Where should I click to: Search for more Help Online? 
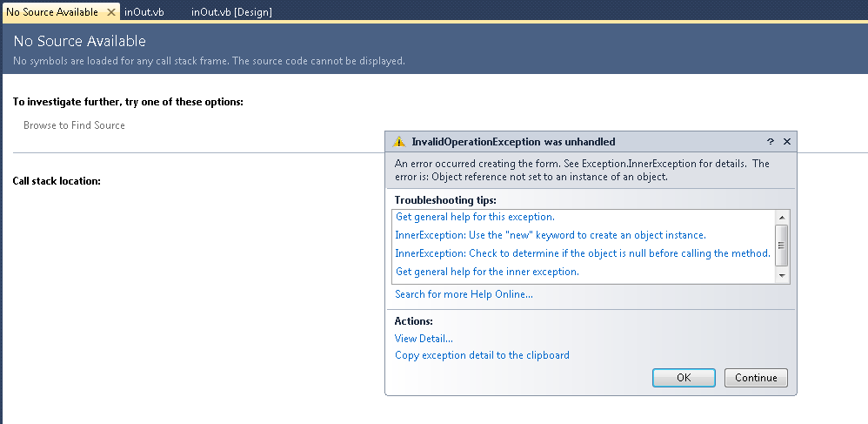click(x=464, y=294)
